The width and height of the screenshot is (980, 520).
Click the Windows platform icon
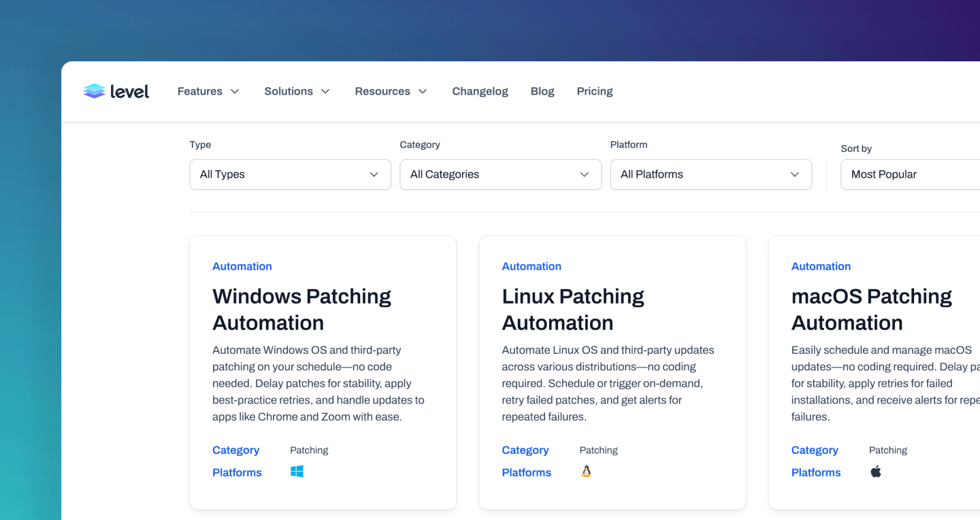tap(297, 471)
